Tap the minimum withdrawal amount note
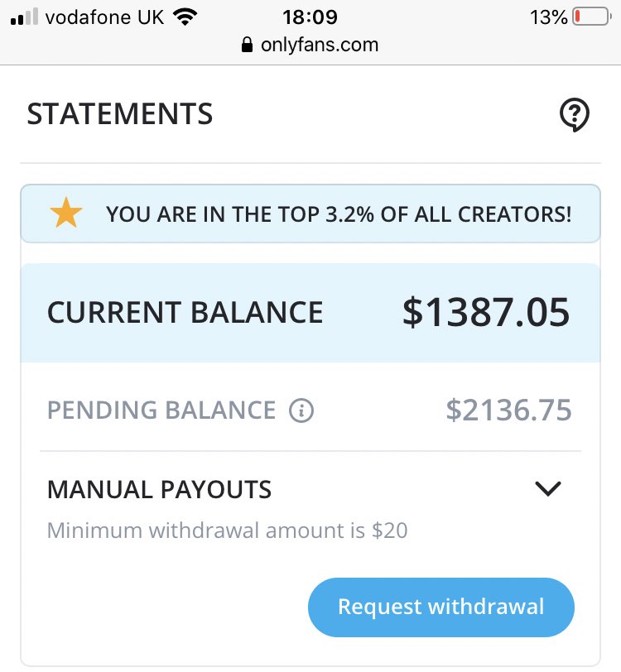 227,530
